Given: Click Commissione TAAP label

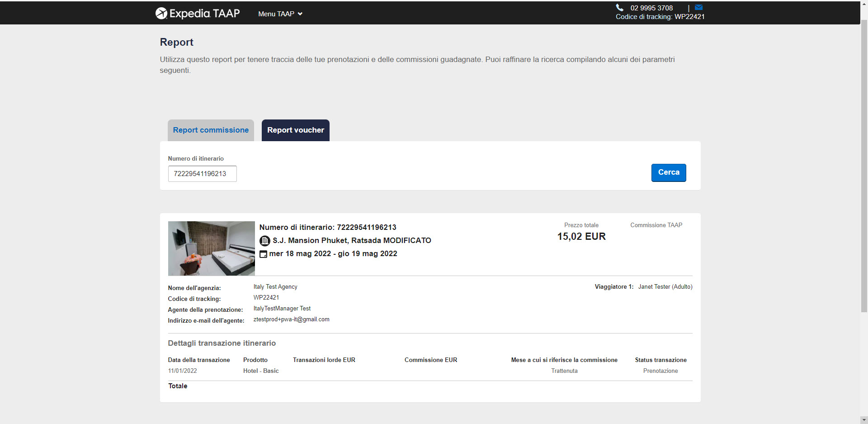Looking at the screenshot, I should coord(656,225).
